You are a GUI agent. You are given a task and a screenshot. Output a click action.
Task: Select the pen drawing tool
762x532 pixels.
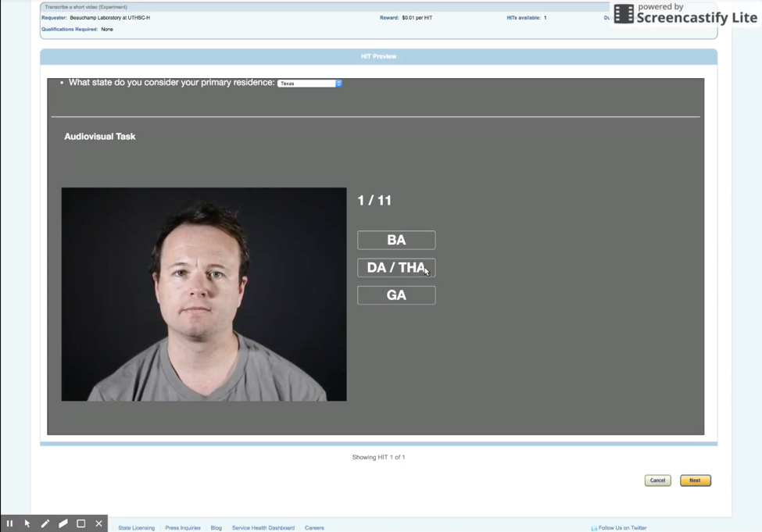coord(45,523)
